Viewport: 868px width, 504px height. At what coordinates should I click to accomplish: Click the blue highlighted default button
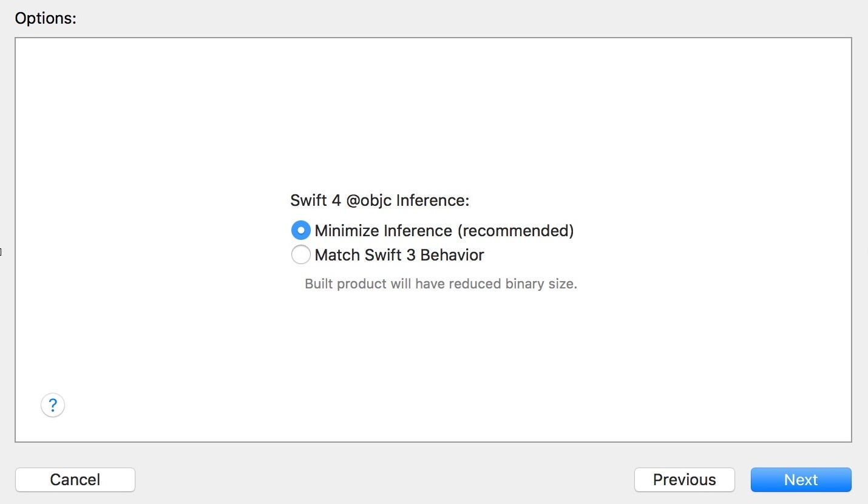point(801,480)
